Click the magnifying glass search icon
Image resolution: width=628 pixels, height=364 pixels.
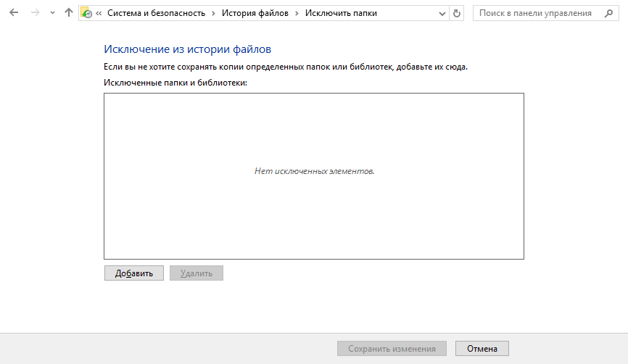click(609, 13)
